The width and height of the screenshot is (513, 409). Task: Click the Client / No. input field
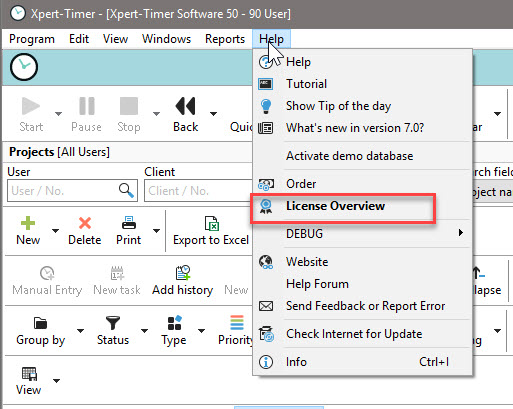point(198,191)
